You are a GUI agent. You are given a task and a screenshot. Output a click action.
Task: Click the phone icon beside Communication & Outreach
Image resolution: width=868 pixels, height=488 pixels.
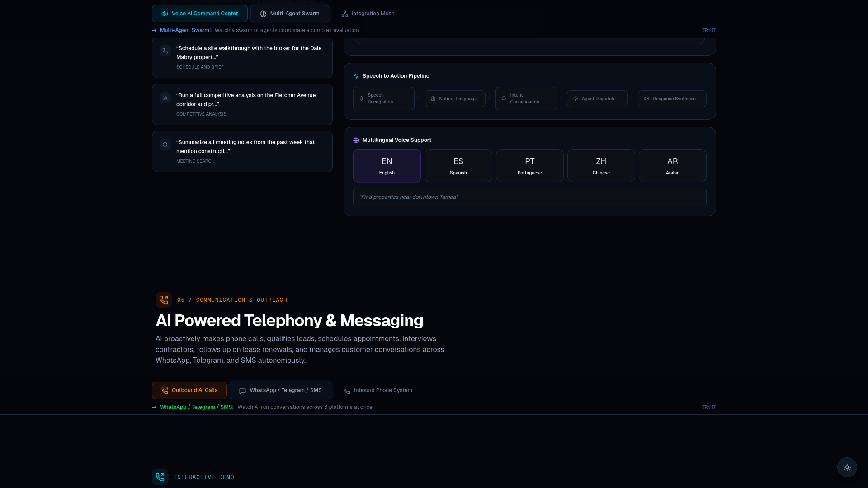click(x=164, y=300)
